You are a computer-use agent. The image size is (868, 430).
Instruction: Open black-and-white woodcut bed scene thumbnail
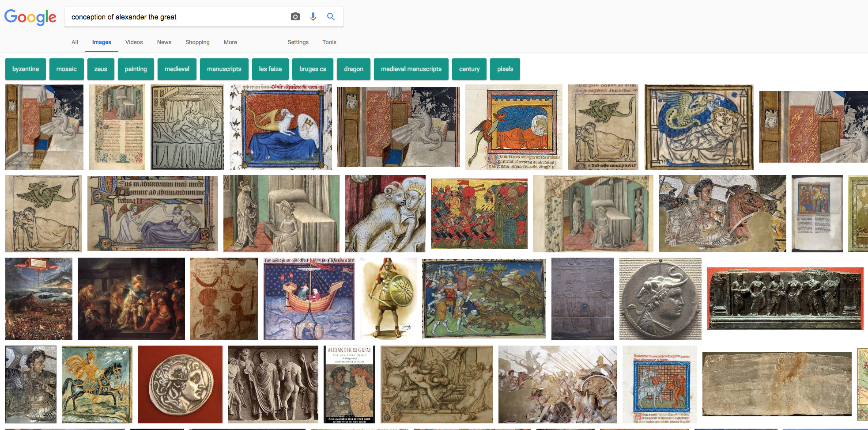pos(187,127)
